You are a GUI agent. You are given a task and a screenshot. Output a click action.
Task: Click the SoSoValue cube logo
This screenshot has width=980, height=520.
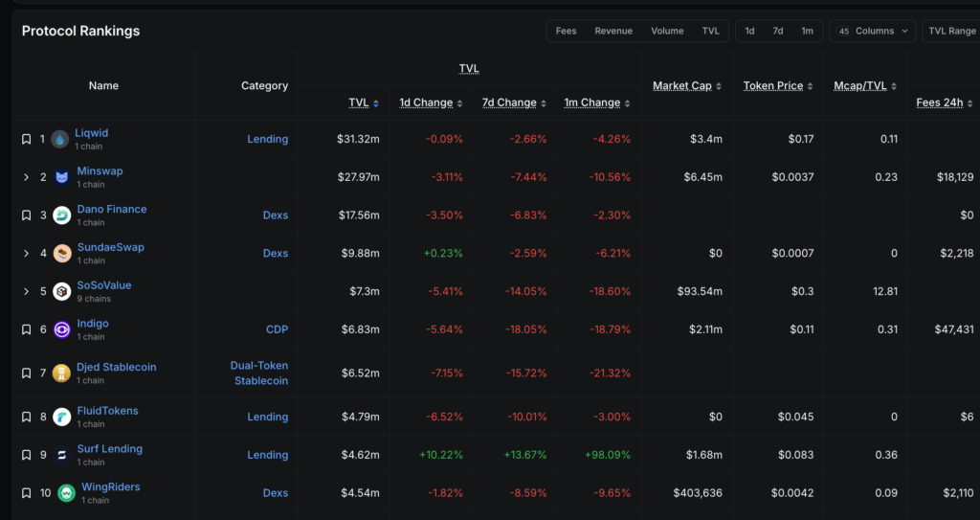point(61,291)
